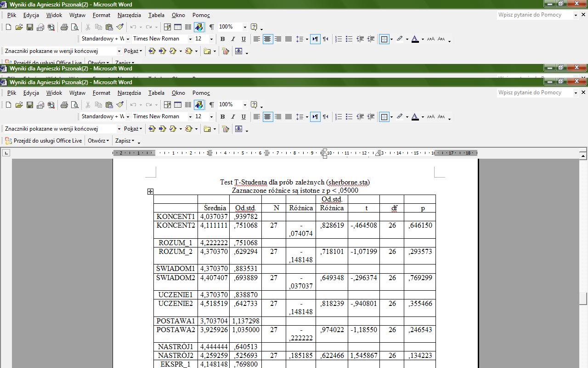Expand Line Spacing arrow in front Word window

[x=307, y=117]
